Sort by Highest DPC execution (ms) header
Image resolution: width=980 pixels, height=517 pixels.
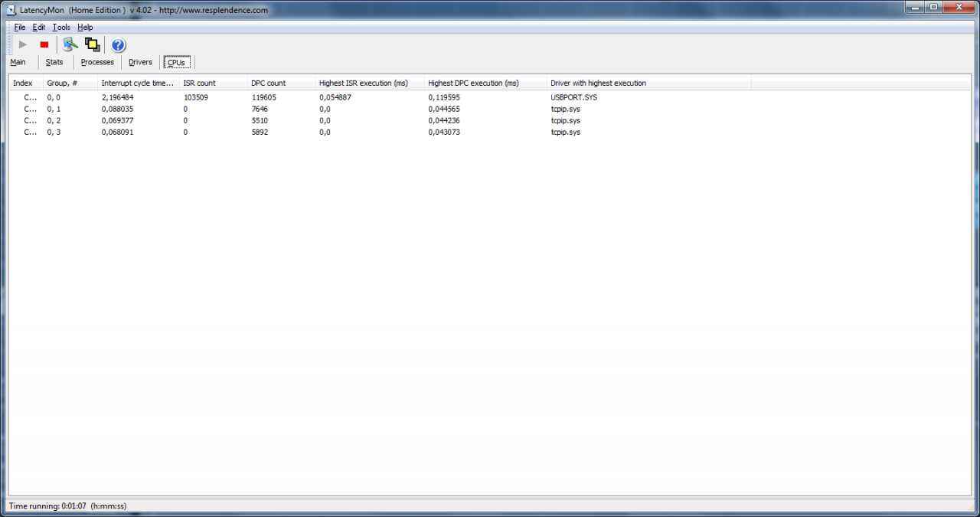pos(485,83)
